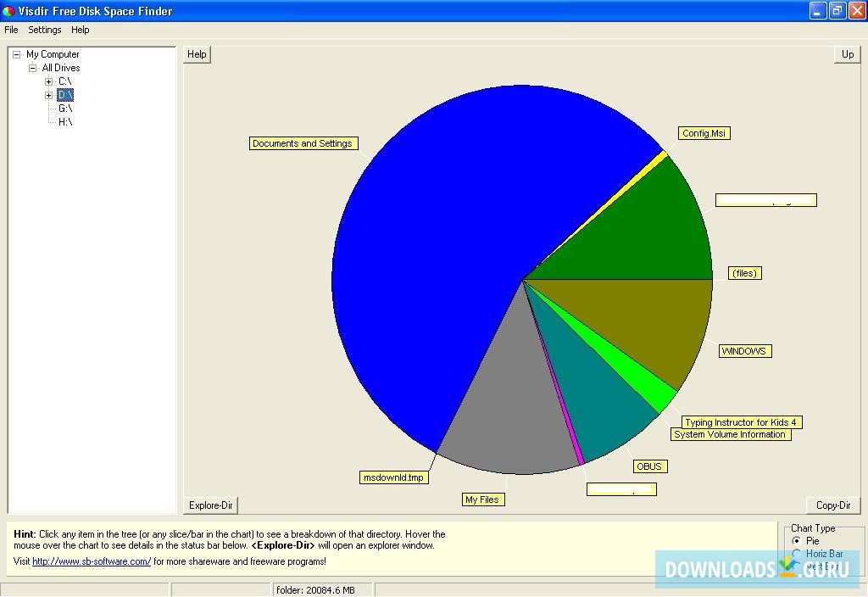Image resolution: width=868 pixels, height=597 pixels.
Task: Switch chart type to Vert Bar
Action: click(x=798, y=565)
